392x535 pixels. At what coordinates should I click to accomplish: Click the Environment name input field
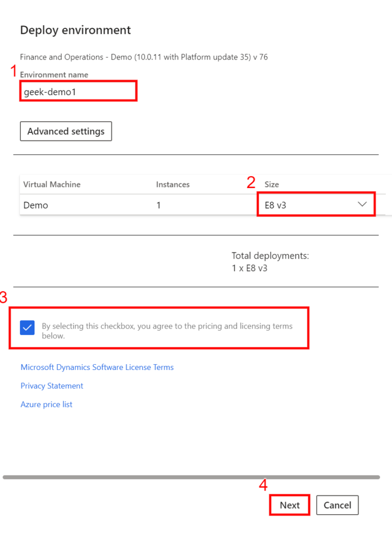click(78, 91)
